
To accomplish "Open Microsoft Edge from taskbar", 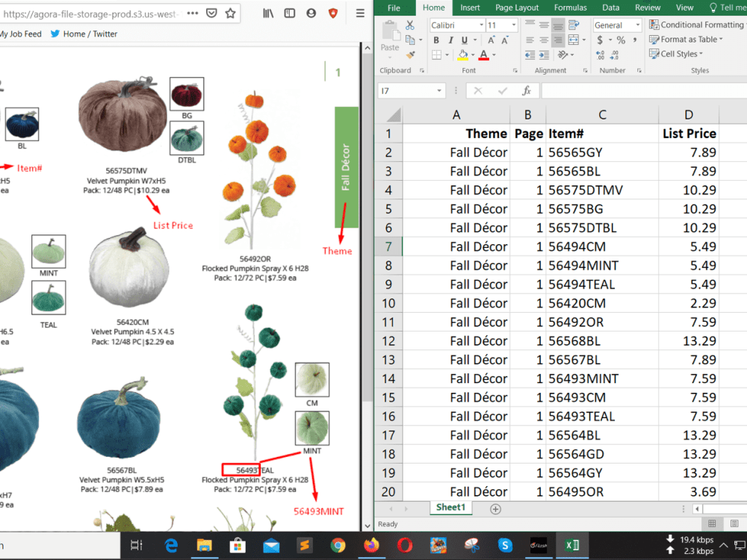I will click(170, 545).
